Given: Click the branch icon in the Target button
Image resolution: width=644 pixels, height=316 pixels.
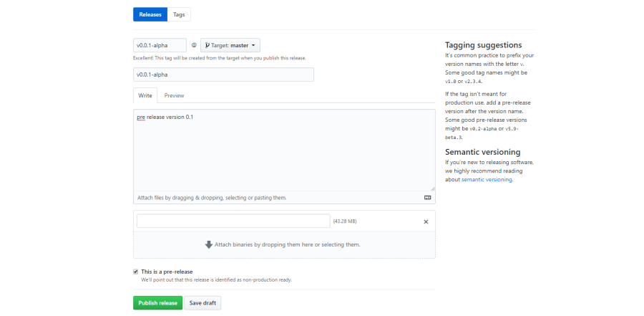Looking at the screenshot, I should (208, 45).
